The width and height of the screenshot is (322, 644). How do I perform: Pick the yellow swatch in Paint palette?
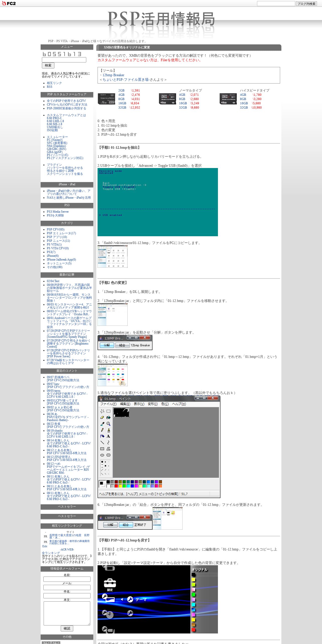(120, 486)
